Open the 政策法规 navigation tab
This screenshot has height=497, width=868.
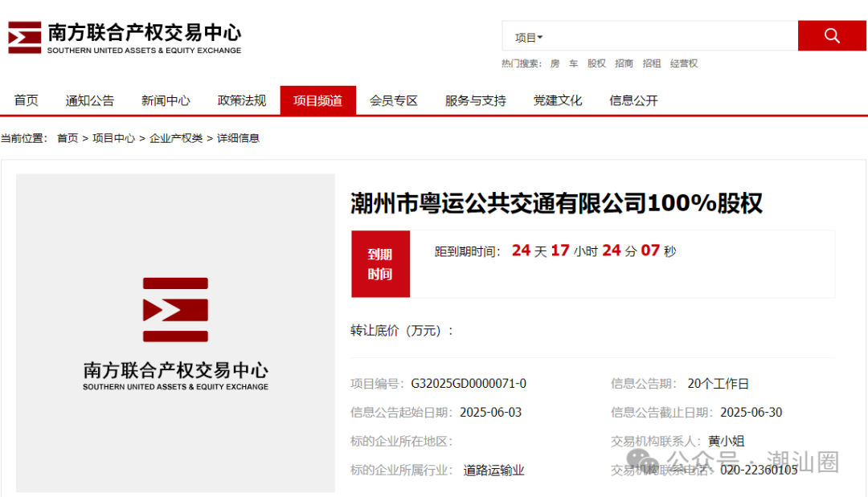point(242,100)
